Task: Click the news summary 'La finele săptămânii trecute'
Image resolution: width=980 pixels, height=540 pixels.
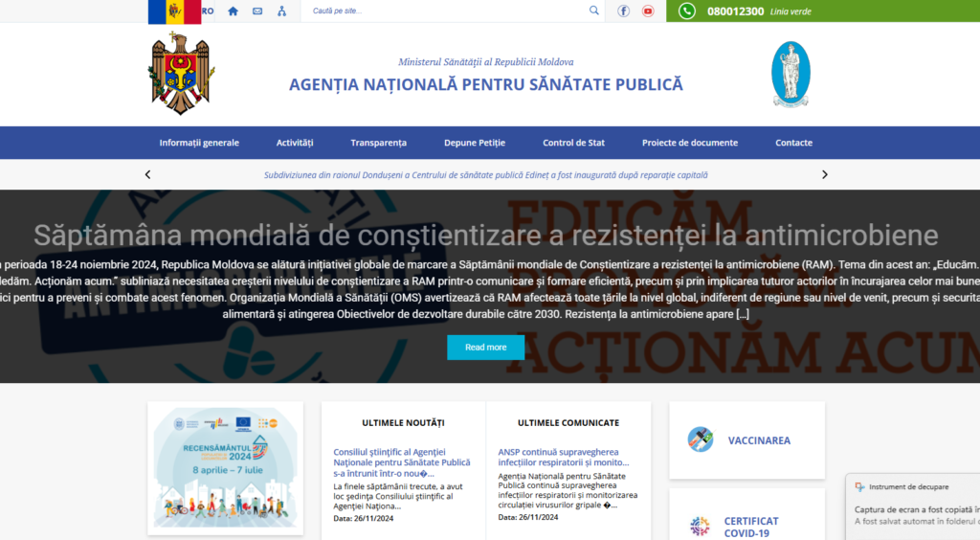Action: 398,496
